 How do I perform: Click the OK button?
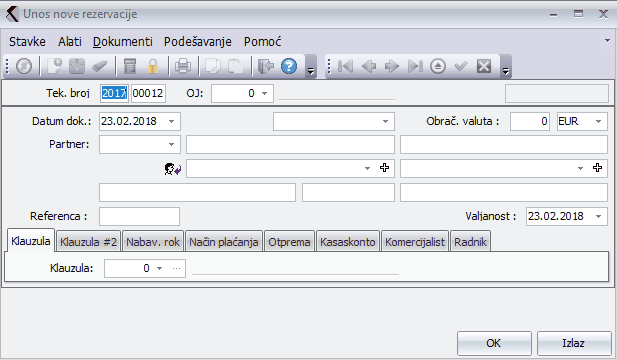(494, 343)
